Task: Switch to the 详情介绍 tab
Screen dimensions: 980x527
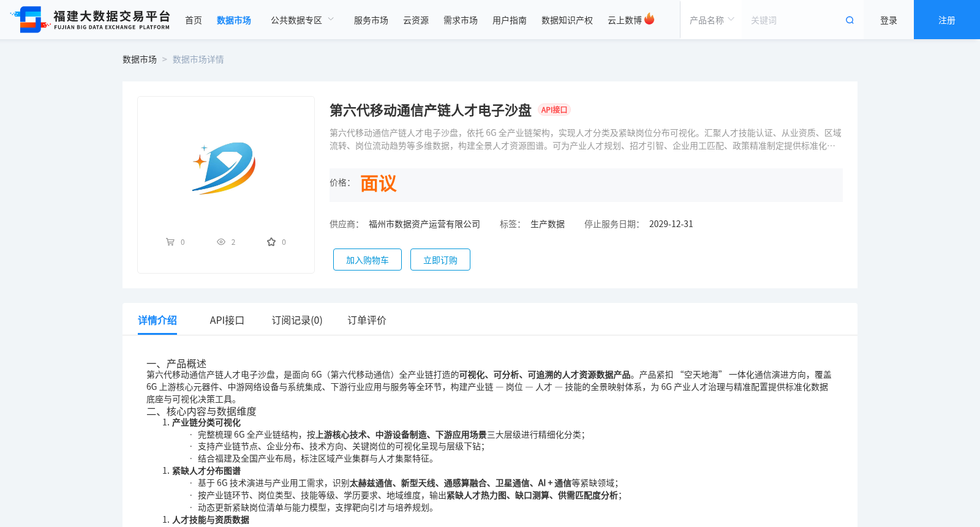Action: pos(157,320)
